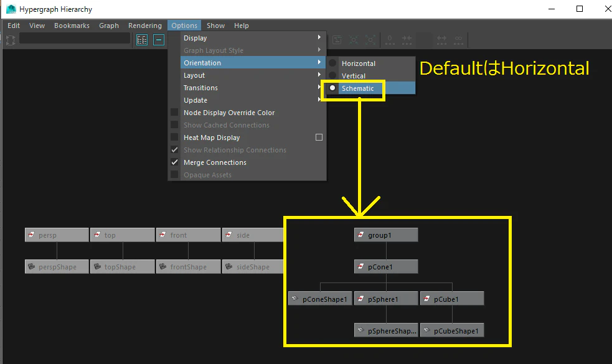
Task: Click the transform icon on the front node
Action: 163,235
